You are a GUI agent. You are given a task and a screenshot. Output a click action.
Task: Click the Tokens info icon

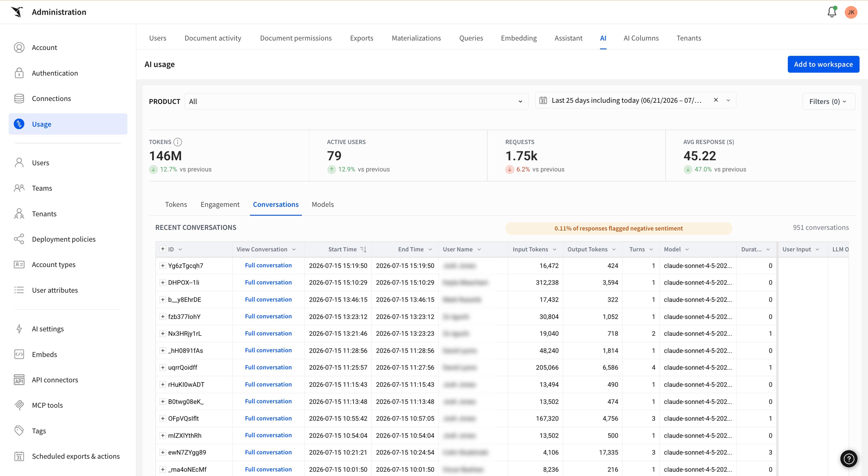tap(178, 142)
